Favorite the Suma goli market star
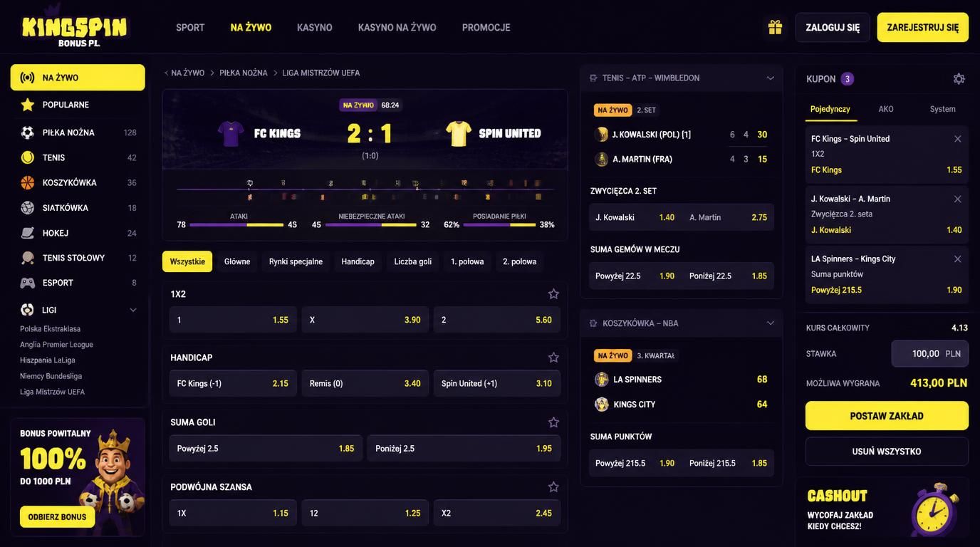Image resolution: width=980 pixels, height=547 pixels. (x=553, y=422)
